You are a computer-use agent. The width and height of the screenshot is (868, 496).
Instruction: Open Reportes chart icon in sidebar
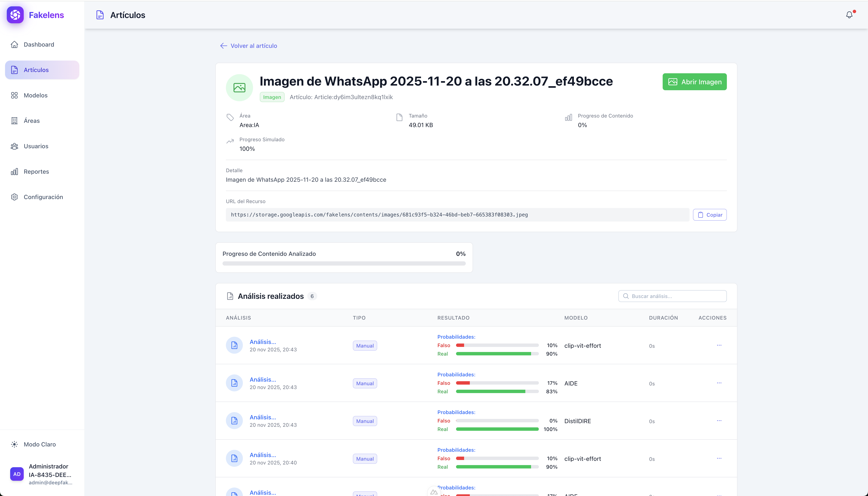[x=14, y=172]
